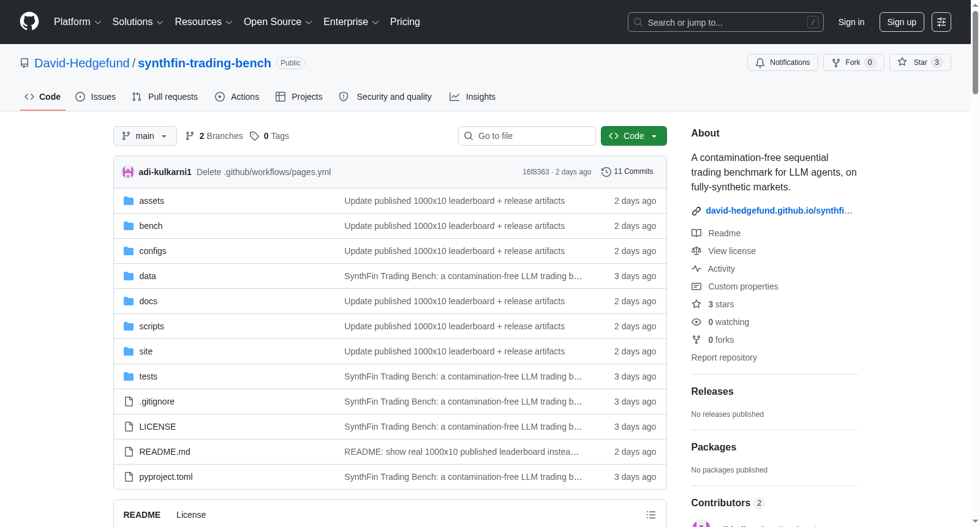Viewport: 980px width, 527px height.
Task: Open commit hash 16f8363
Action: [x=536, y=172]
